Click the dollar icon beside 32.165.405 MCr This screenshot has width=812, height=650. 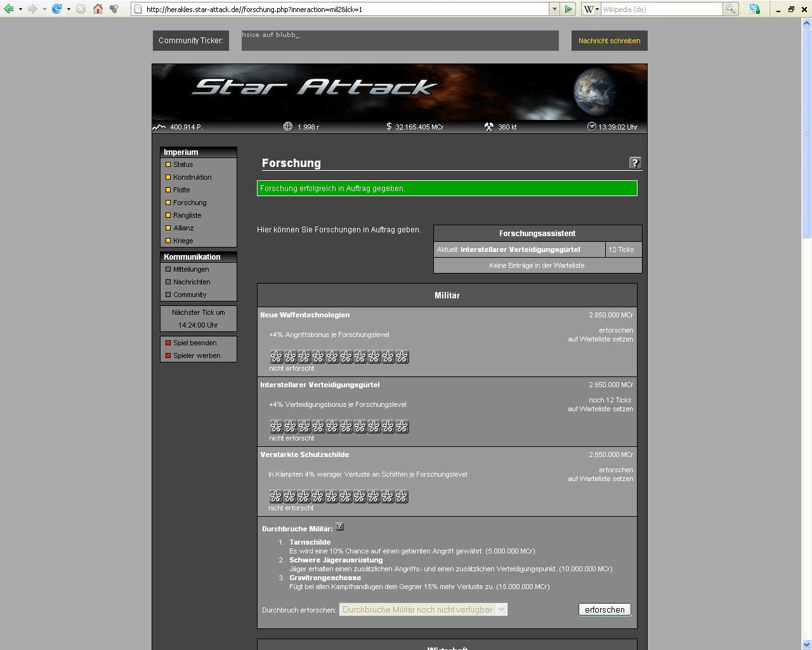point(389,126)
